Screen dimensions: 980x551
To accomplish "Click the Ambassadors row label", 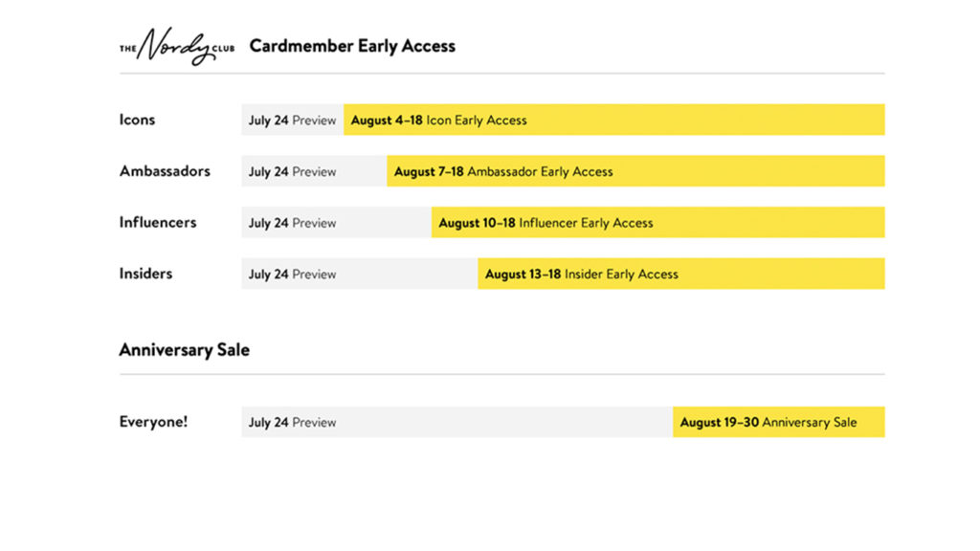I will pyautogui.click(x=165, y=171).
